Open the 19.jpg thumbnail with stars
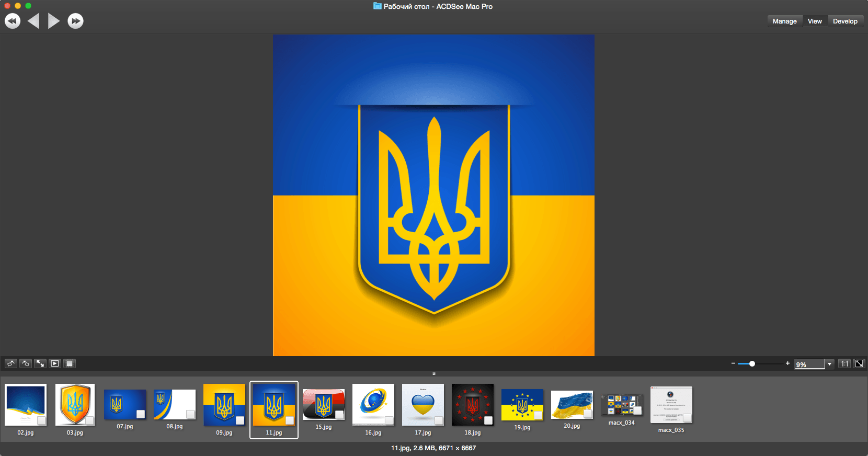Image resolution: width=868 pixels, height=456 pixels. [522, 405]
